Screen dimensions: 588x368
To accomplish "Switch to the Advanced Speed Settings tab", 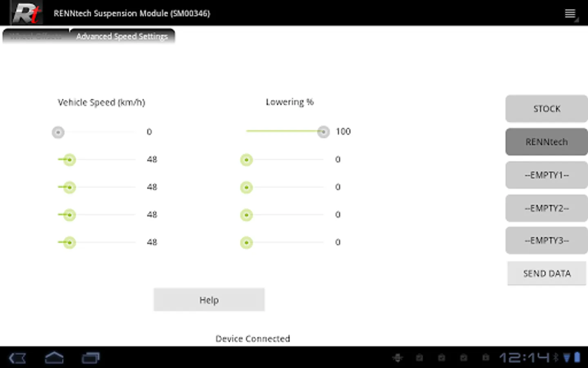I will point(122,36).
